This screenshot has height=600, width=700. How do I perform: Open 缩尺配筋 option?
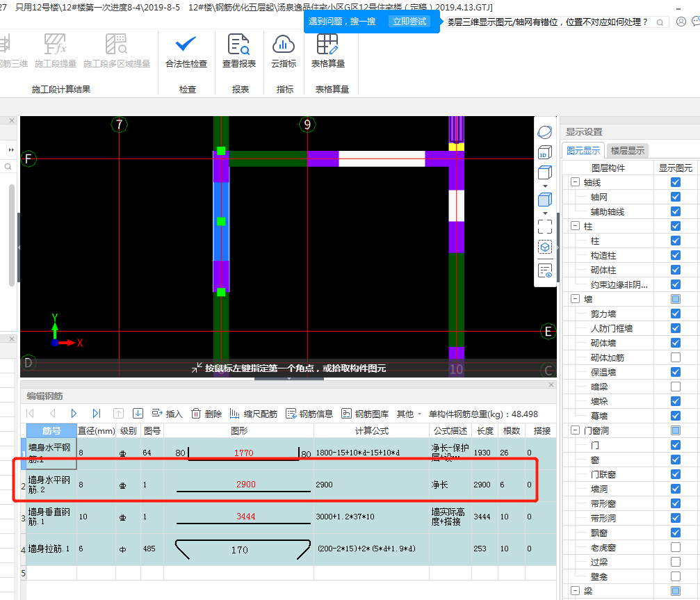253,414
